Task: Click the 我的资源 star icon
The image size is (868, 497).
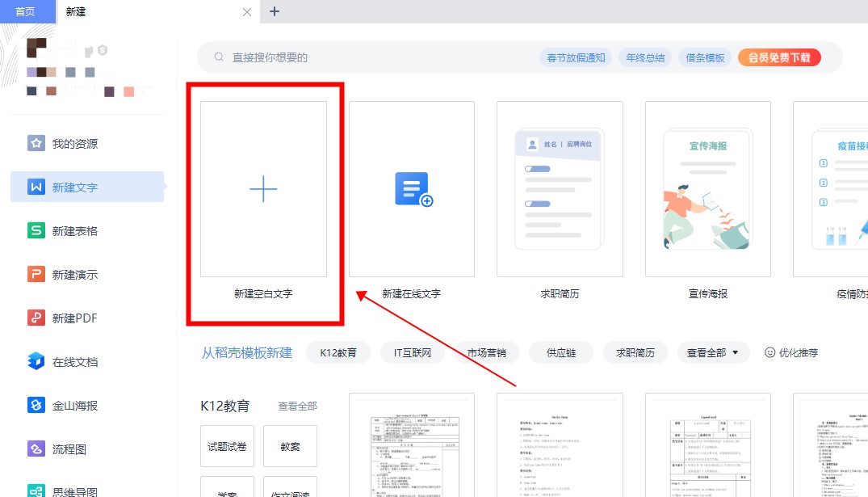Action: pos(36,143)
